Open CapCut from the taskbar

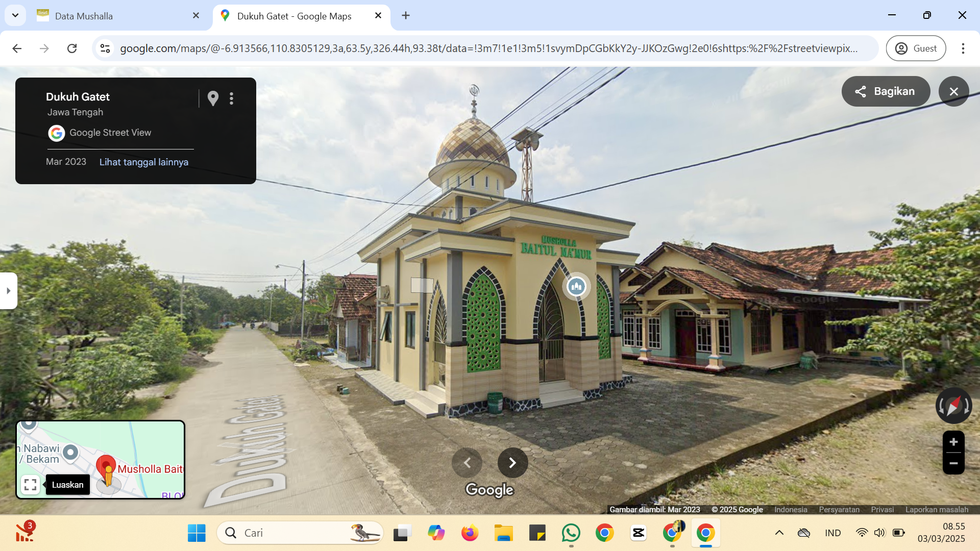638,533
